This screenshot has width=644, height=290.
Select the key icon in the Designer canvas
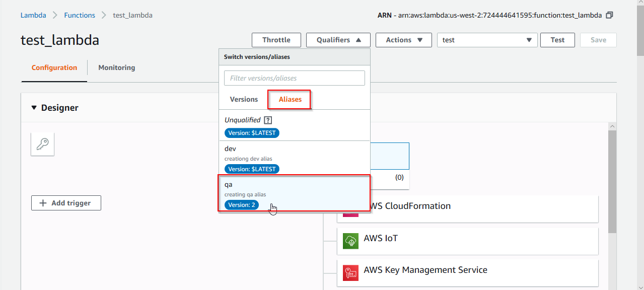42,144
